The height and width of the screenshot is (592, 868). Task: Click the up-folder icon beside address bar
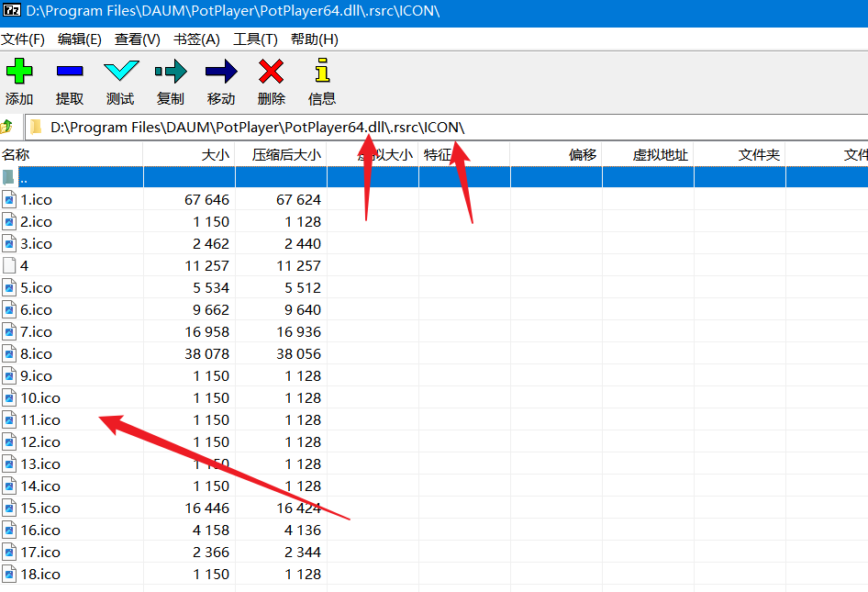pyautogui.click(x=7, y=127)
